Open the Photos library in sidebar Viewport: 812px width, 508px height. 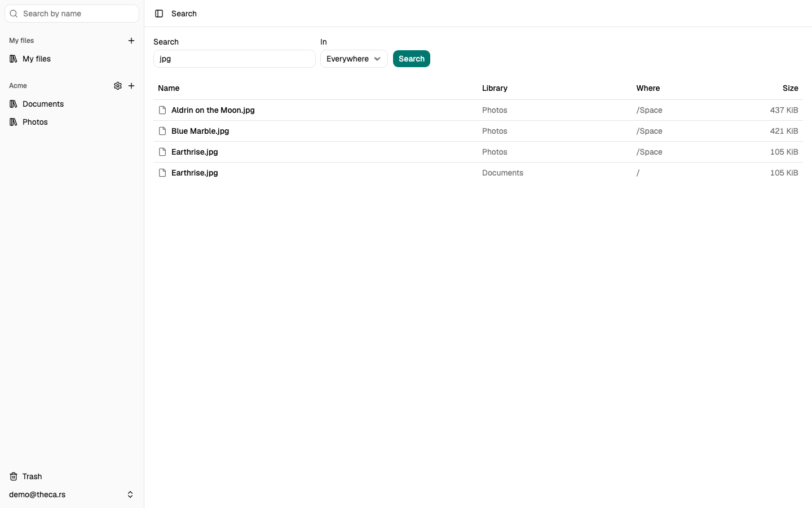point(72,122)
